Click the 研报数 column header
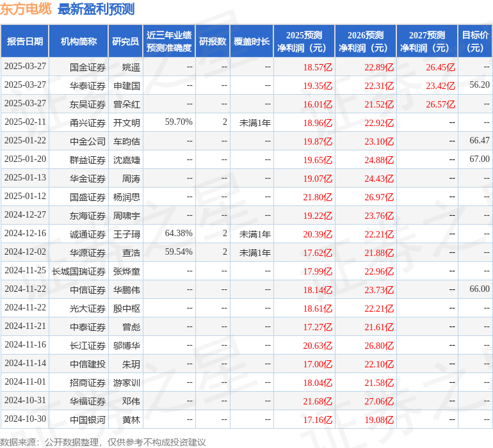The image size is (493, 448). (213, 42)
